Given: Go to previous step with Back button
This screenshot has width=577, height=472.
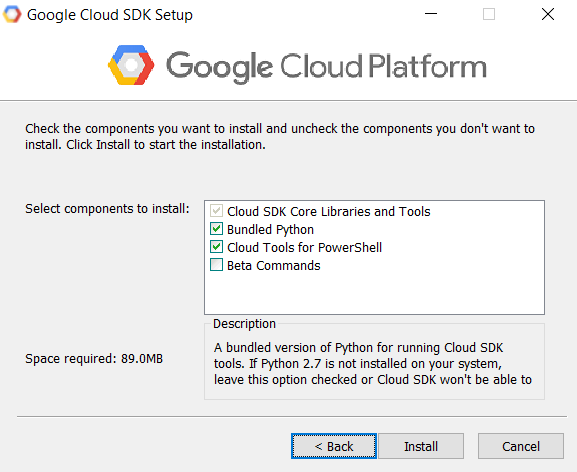Looking at the screenshot, I should [334, 446].
